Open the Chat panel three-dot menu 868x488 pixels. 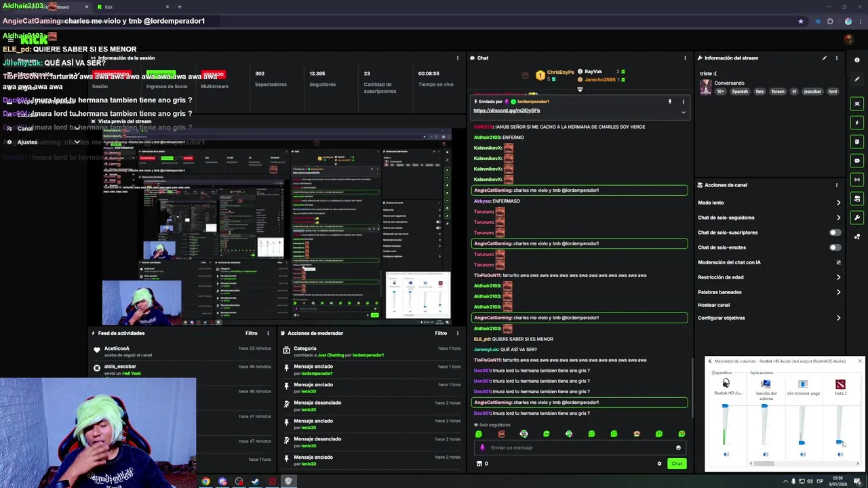point(685,58)
